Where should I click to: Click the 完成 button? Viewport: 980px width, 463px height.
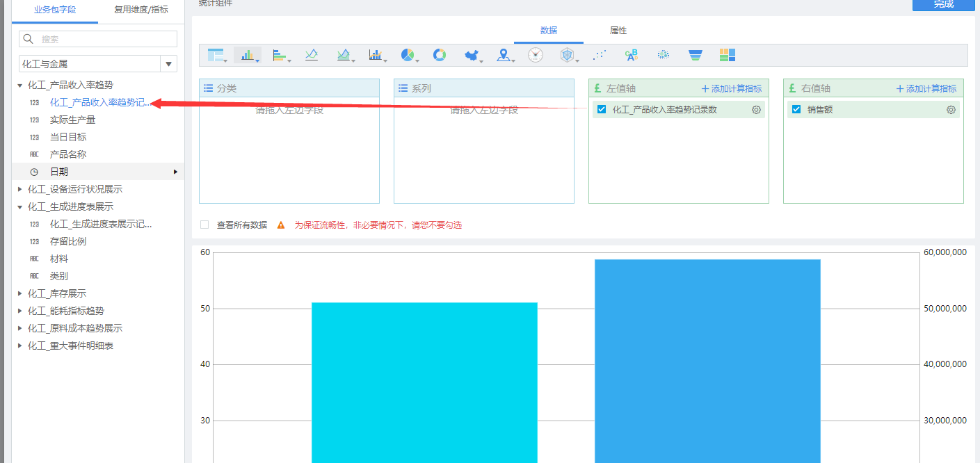click(944, 5)
